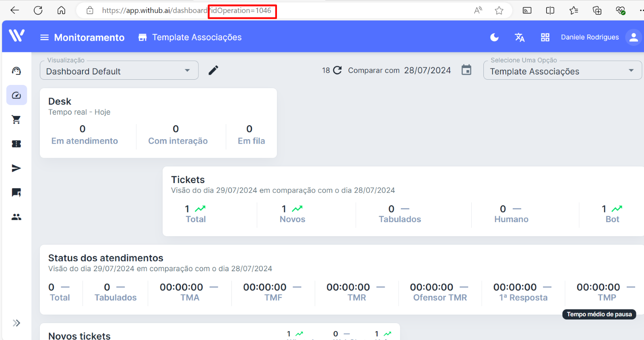This screenshot has height=340, width=644.
Task: Click Total in Status dos atendimentos
Action: click(x=60, y=293)
